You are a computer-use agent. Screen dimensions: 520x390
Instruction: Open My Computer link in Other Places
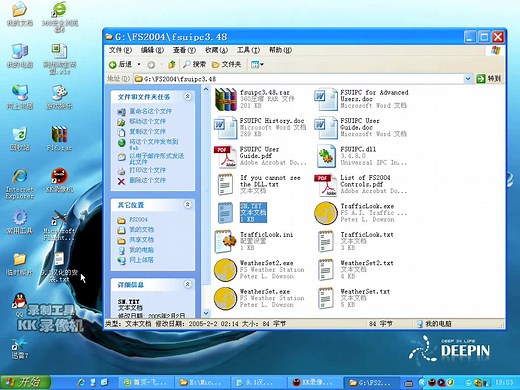[141, 250]
